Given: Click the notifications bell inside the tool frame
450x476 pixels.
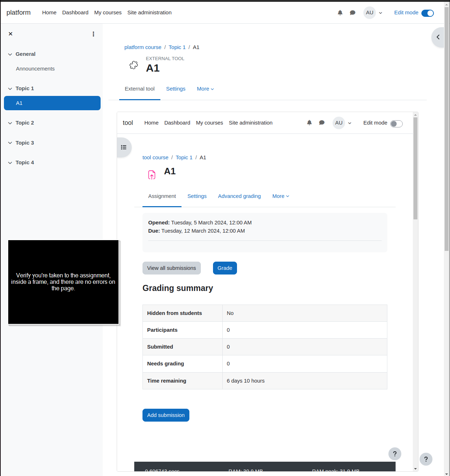Looking at the screenshot, I should (x=309, y=123).
